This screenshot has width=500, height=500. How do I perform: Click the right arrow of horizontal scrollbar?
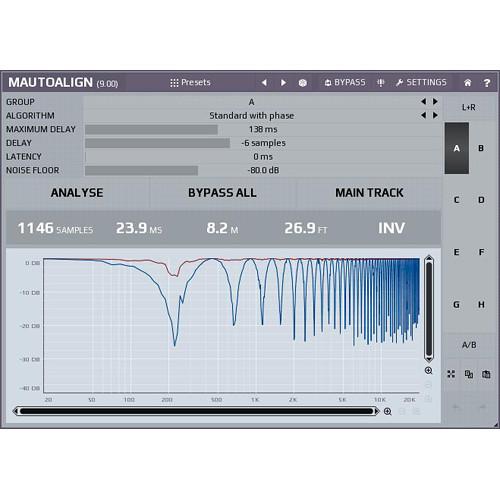click(377, 411)
